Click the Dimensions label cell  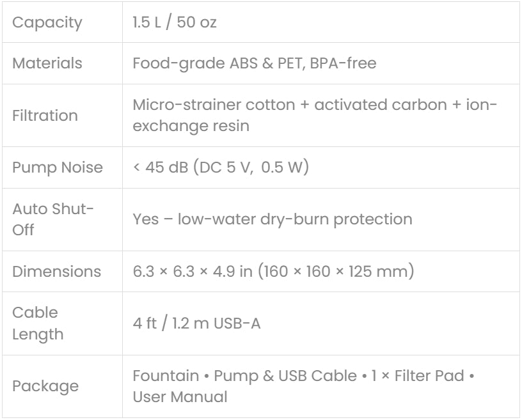tap(56, 271)
